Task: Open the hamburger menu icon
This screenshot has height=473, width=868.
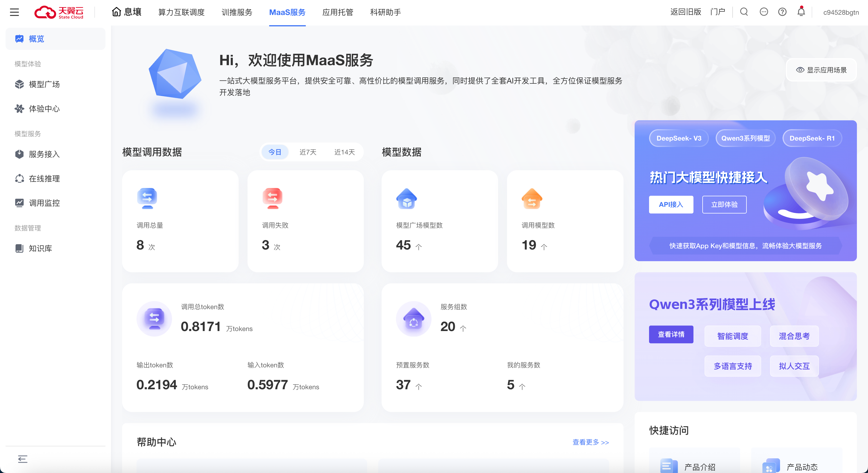Action: 14,12
